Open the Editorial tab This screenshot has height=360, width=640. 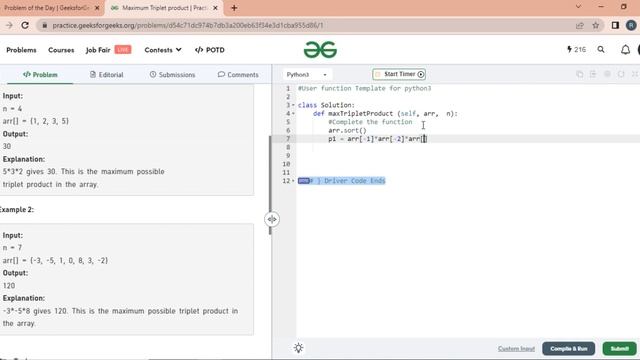click(x=107, y=75)
